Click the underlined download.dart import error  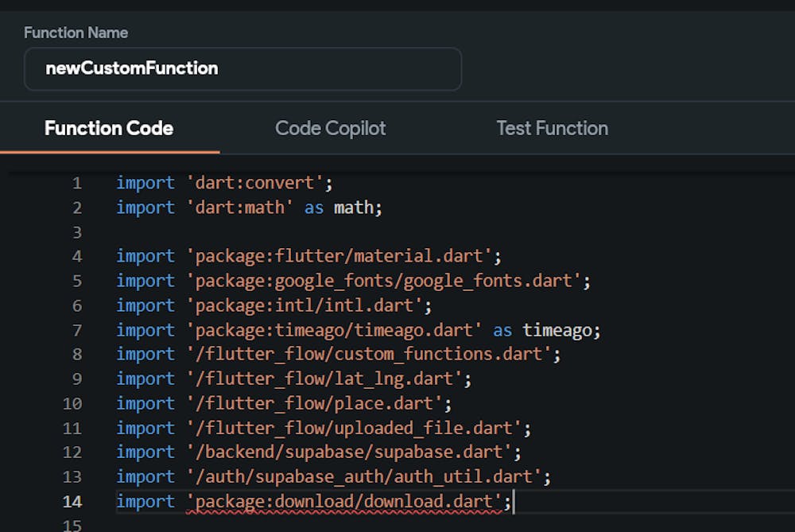pos(334,501)
